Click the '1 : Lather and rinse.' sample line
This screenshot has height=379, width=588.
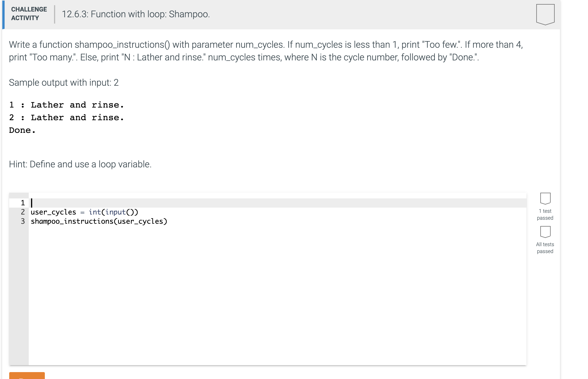point(66,105)
